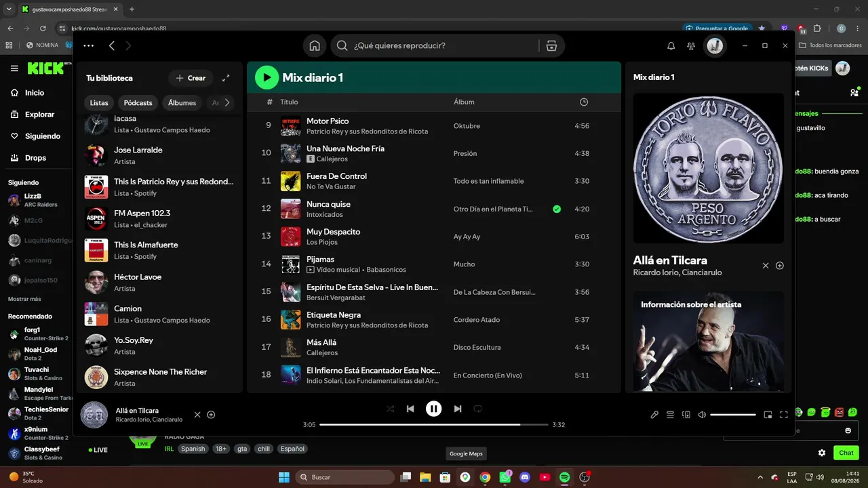This screenshot has width=868, height=488.
Task: Go to Inicio in Kick sidebar
Action: coord(28,93)
